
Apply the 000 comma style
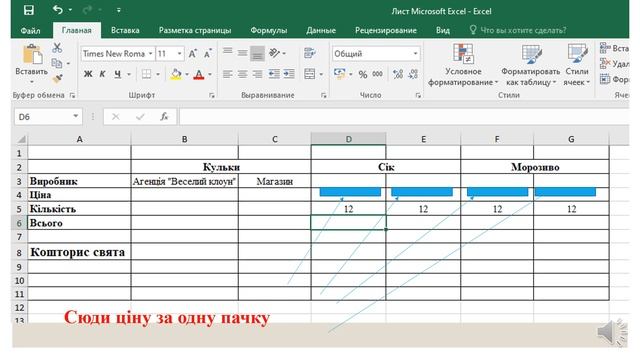tap(378, 74)
